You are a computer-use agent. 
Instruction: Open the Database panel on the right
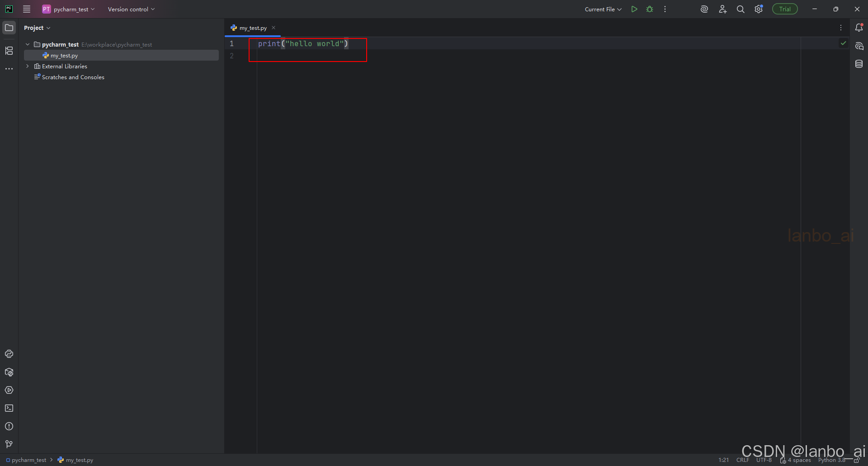(859, 64)
